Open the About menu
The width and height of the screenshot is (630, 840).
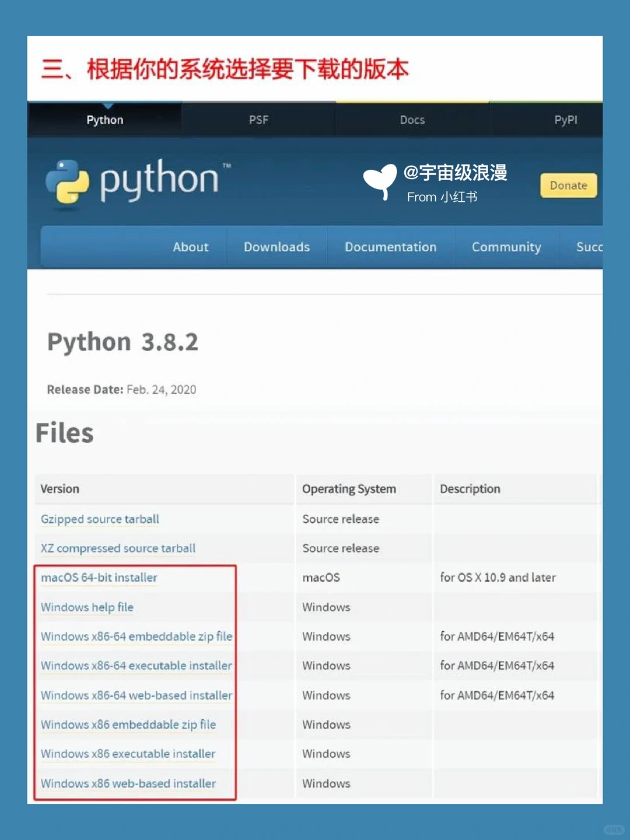coord(190,247)
